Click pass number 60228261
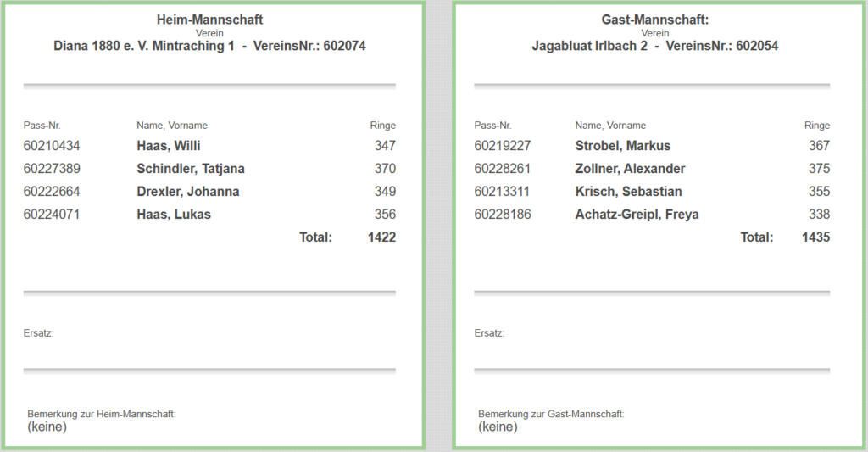Image resolution: width=868 pixels, height=452 pixels. pyautogui.click(x=503, y=169)
